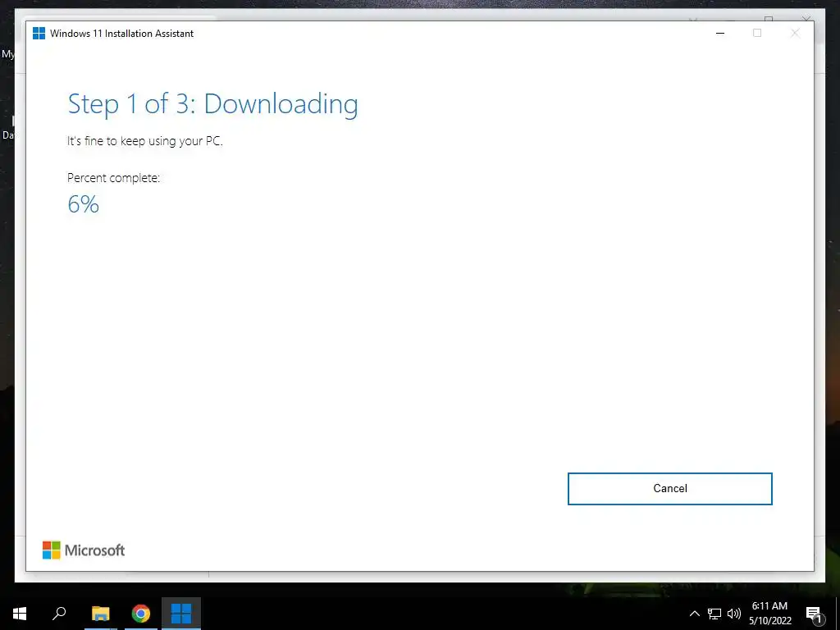The height and width of the screenshot is (630, 840).
Task: Click the 6% progress value
Action: tap(83, 204)
